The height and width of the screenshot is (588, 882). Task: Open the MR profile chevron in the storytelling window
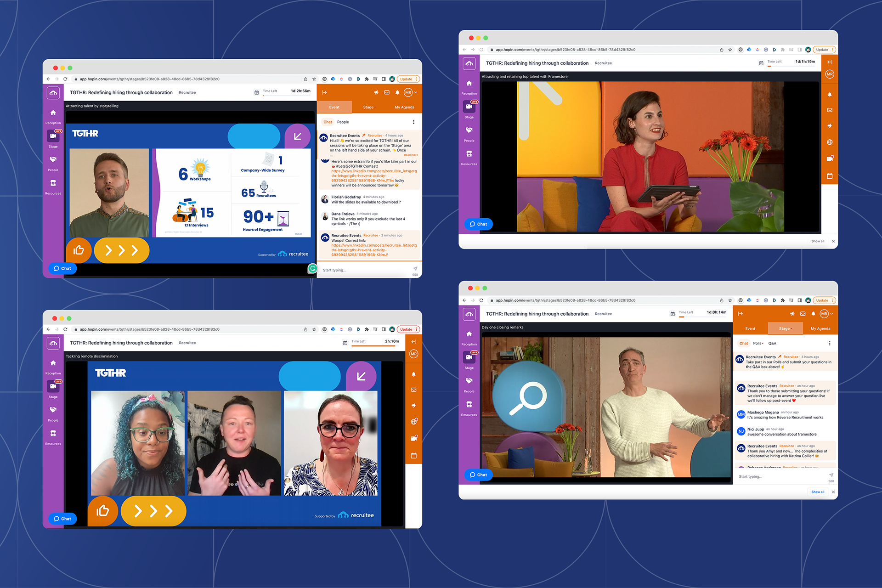click(x=416, y=92)
